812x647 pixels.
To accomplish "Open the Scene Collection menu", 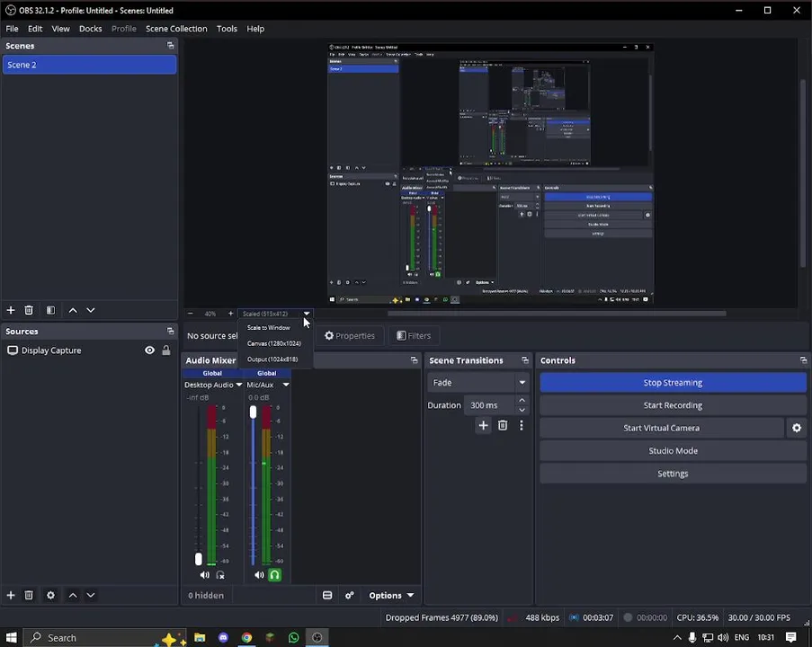I will [176, 29].
